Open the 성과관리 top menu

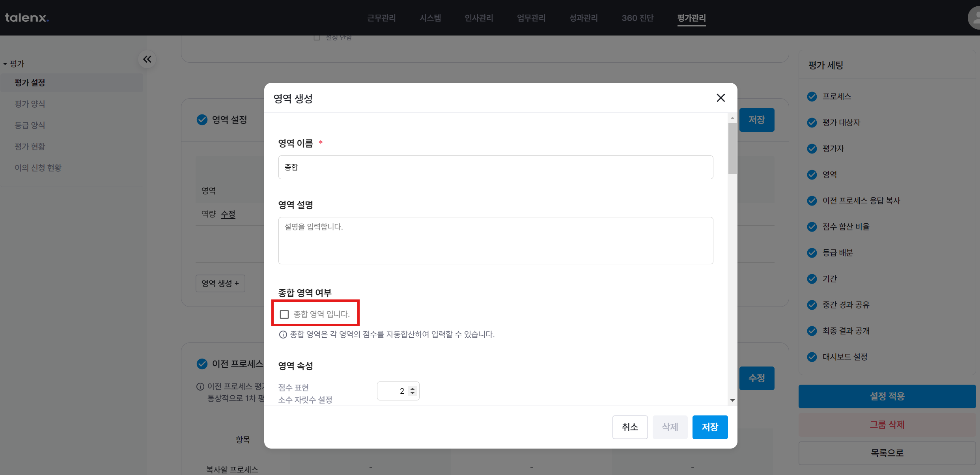click(583, 18)
